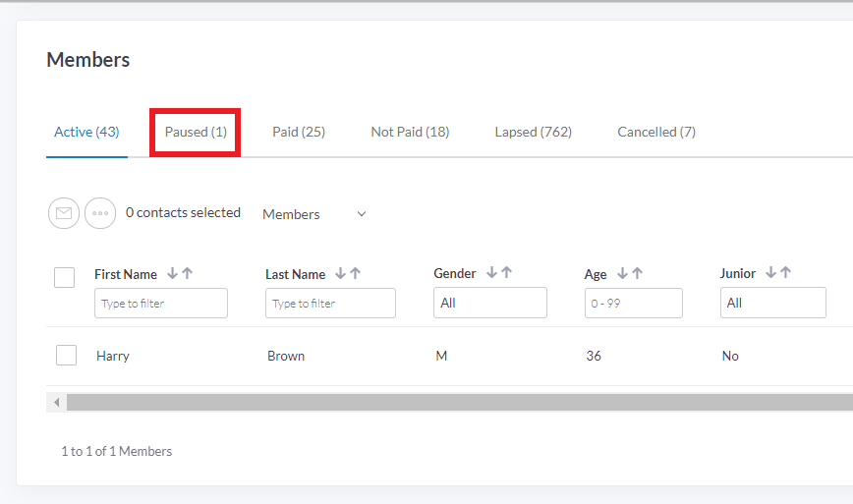
Task: Sort Last Name ascending arrow
Action: pos(355,274)
